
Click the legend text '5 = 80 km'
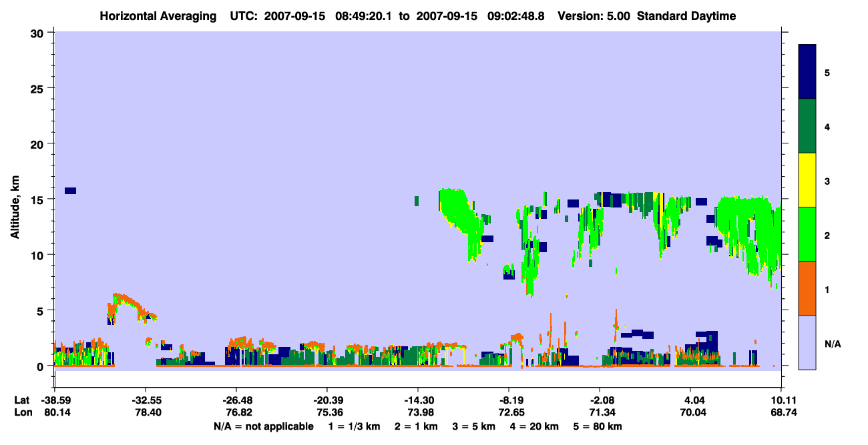click(598, 426)
